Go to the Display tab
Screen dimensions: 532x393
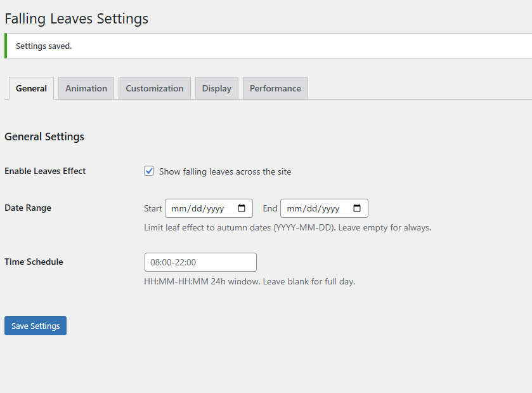pyautogui.click(x=216, y=88)
